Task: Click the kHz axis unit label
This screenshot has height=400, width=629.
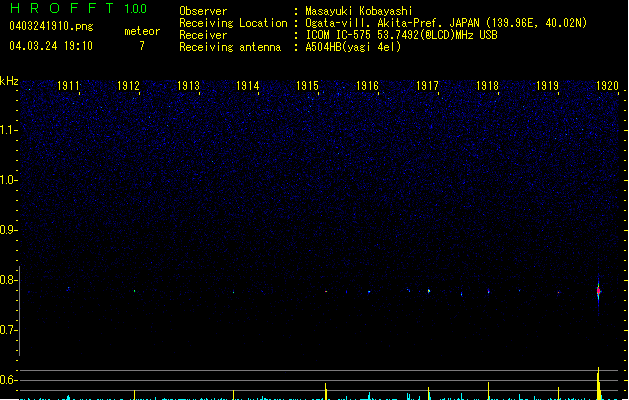Action: (9, 80)
